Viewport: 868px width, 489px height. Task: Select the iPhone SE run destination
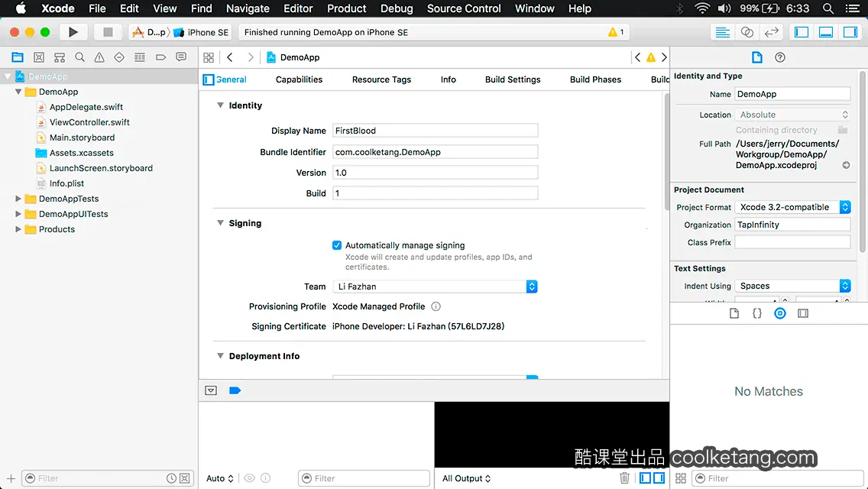tap(202, 32)
